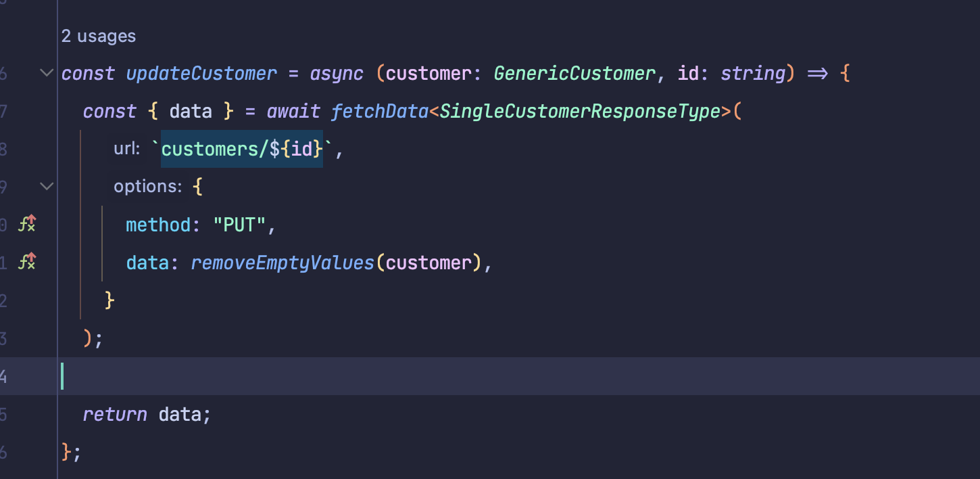Click the options: parameter hint
The height and width of the screenshot is (479, 980).
(148, 187)
